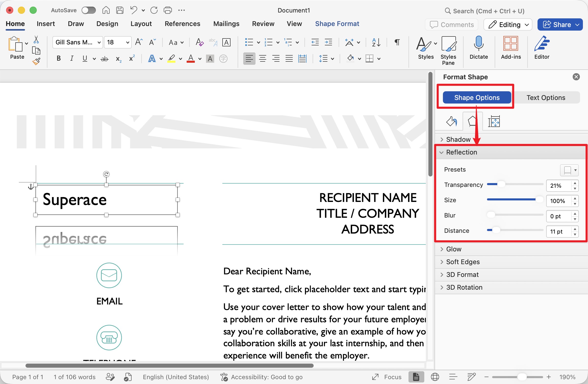Decrease font size with the smaller A
Viewport: 588px width, 384px height.
[152, 42]
